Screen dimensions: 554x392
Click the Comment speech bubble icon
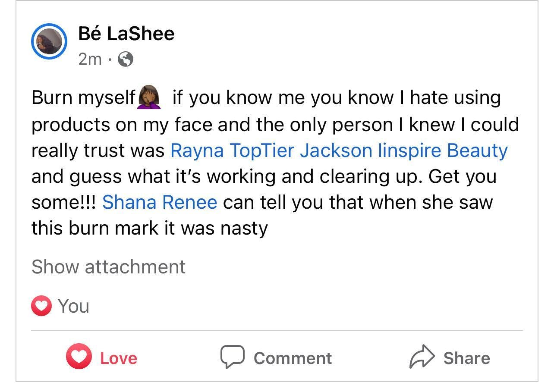233,357
